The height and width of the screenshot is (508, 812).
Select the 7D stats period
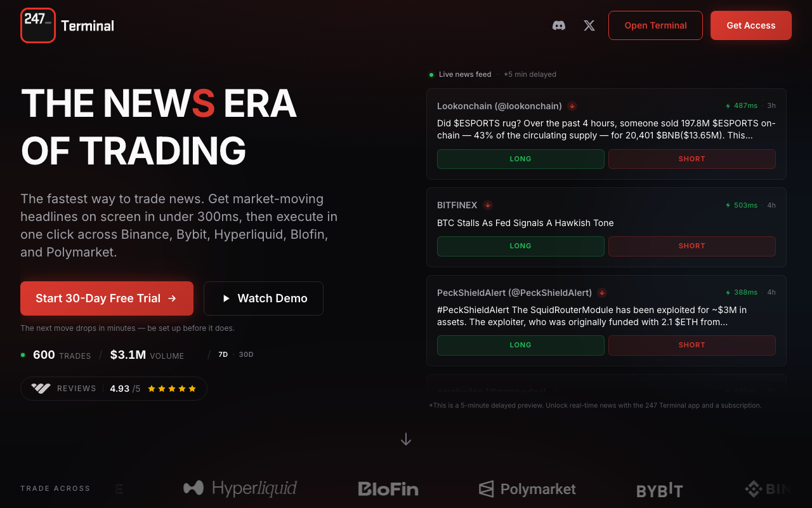click(223, 354)
